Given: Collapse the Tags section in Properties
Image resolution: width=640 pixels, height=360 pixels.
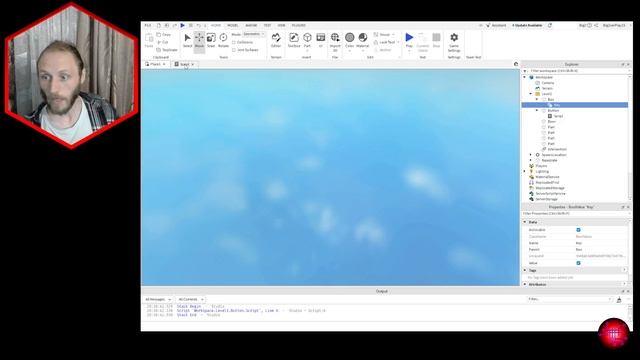Looking at the screenshot, I should point(525,270).
